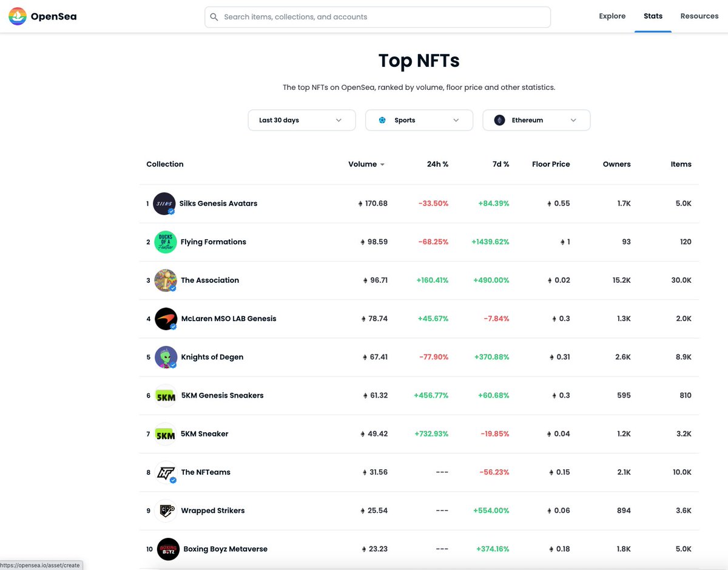
Task: Open the Resources menu
Action: pyautogui.click(x=699, y=16)
